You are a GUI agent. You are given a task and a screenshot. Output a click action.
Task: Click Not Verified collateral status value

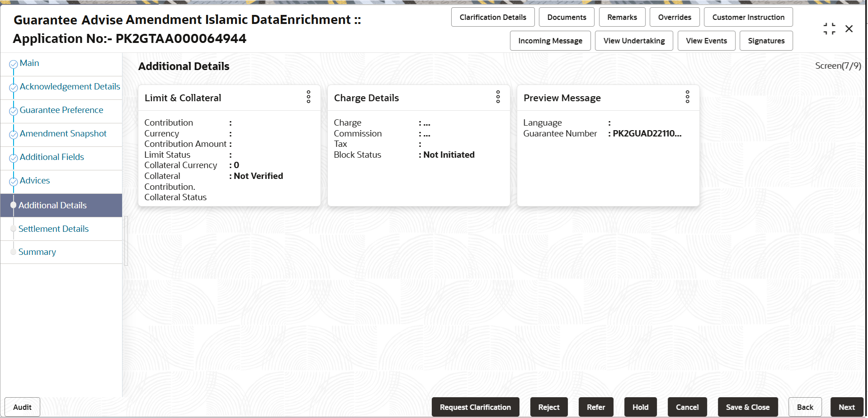click(x=258, y=176)
